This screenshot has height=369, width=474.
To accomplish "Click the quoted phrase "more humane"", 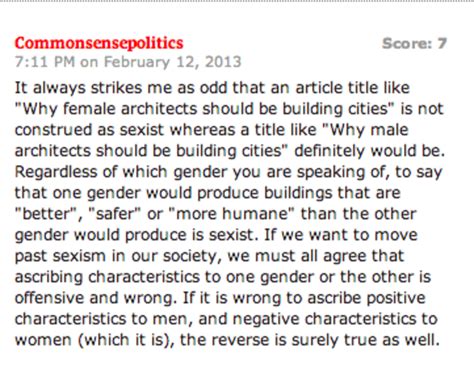I will click(x=231, y=214).
